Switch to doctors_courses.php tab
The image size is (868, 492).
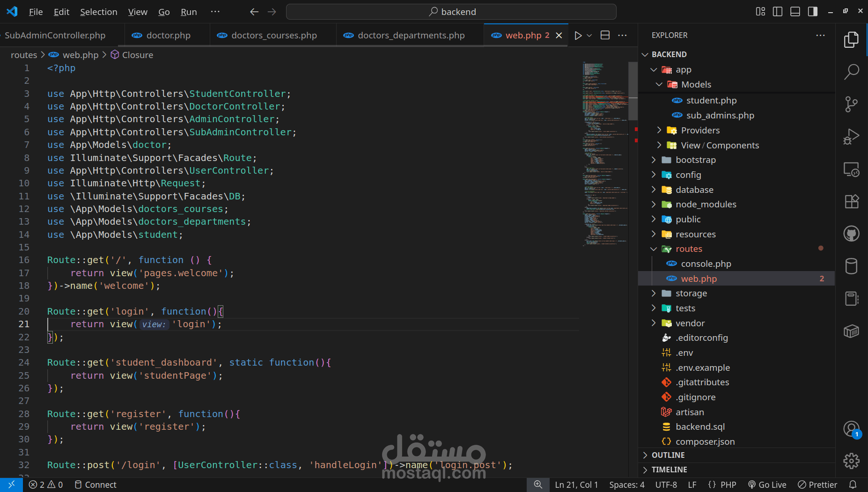273,35
